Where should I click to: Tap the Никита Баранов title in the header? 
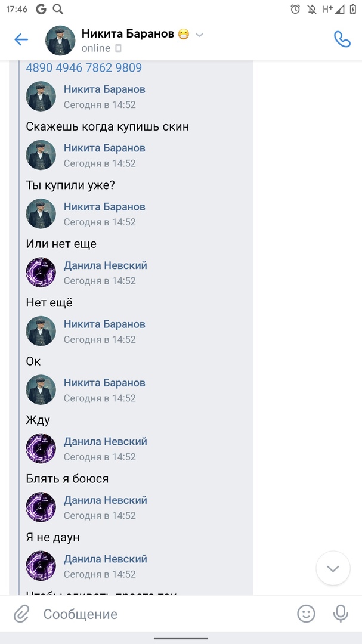128,33
